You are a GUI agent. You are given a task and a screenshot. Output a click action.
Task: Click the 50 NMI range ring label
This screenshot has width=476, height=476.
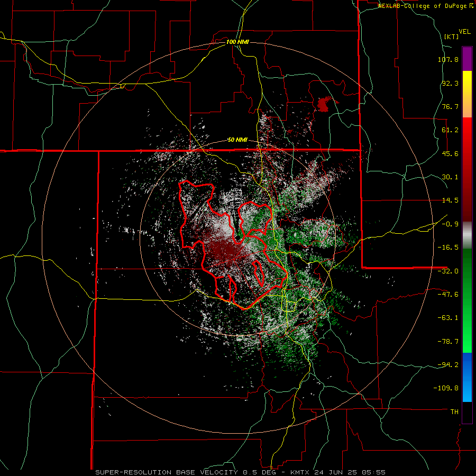237,140
